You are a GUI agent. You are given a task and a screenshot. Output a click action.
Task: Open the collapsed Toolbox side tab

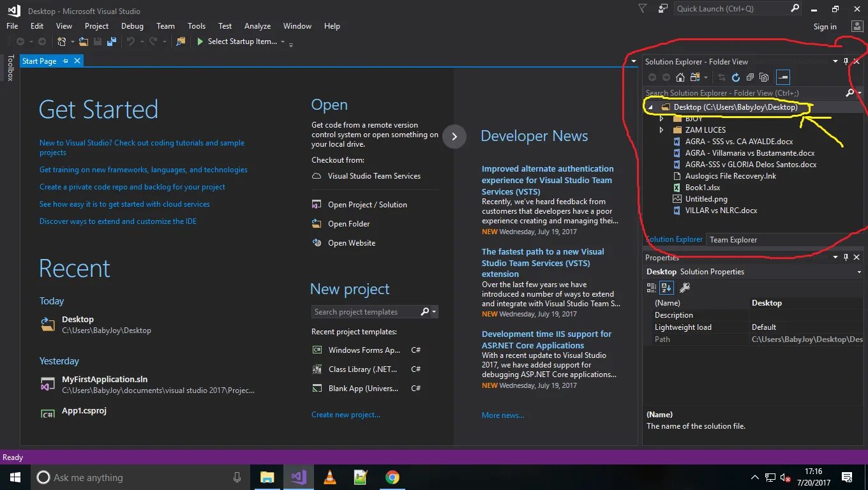(10, 68)
